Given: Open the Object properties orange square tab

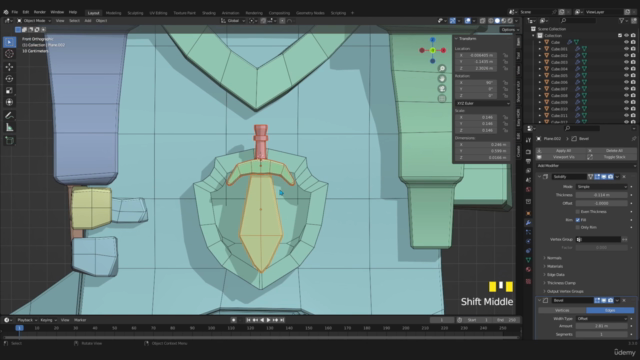Looking at the screenshot, I should 528,213.
